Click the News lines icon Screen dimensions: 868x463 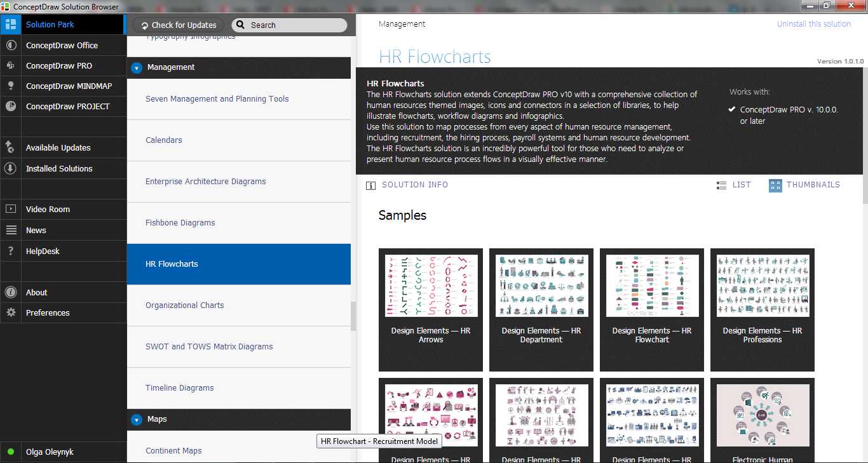(x=10, y=230)
